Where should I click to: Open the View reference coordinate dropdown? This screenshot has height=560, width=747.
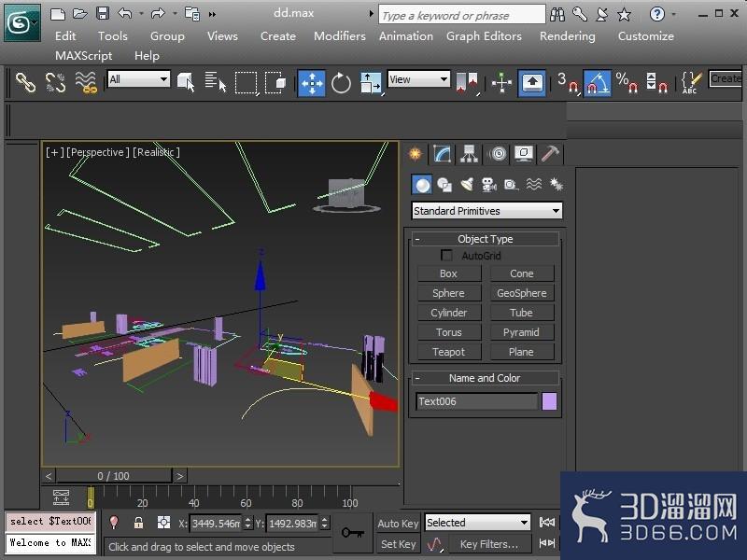(x=418, y=79)
